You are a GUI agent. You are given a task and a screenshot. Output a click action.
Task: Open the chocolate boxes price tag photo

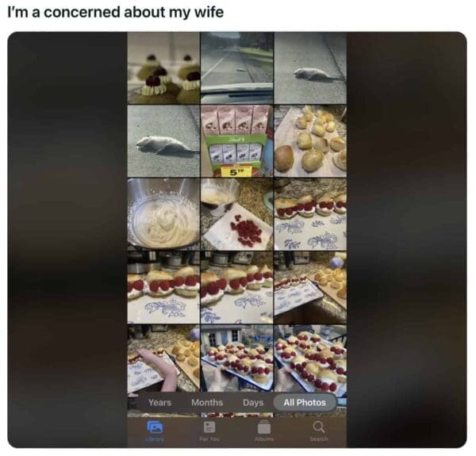click(x=236, y=141)
